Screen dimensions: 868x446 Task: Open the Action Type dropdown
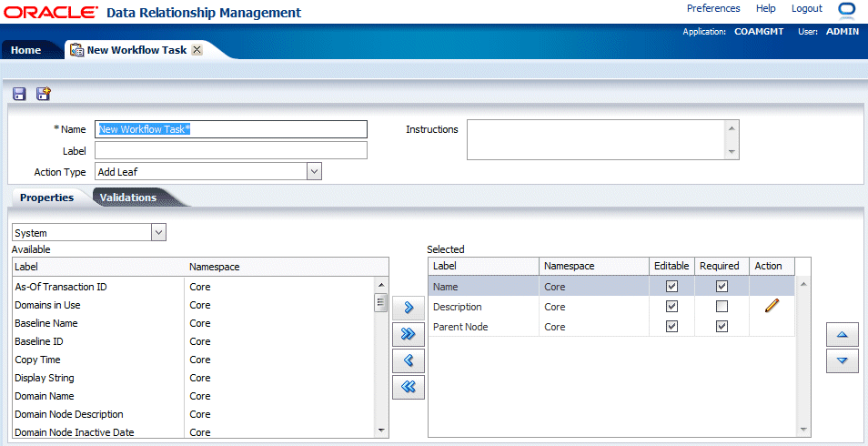tap(314, 172)
